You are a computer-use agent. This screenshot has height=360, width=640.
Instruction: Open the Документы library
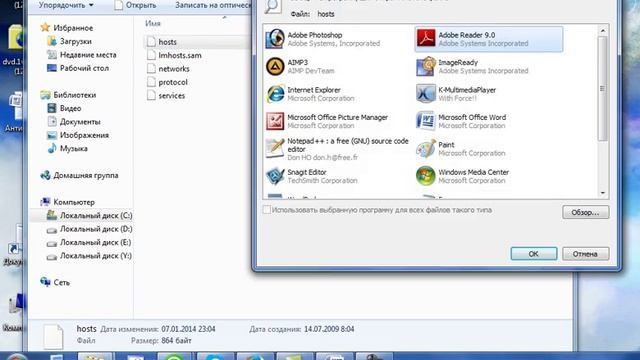[73, 122]
